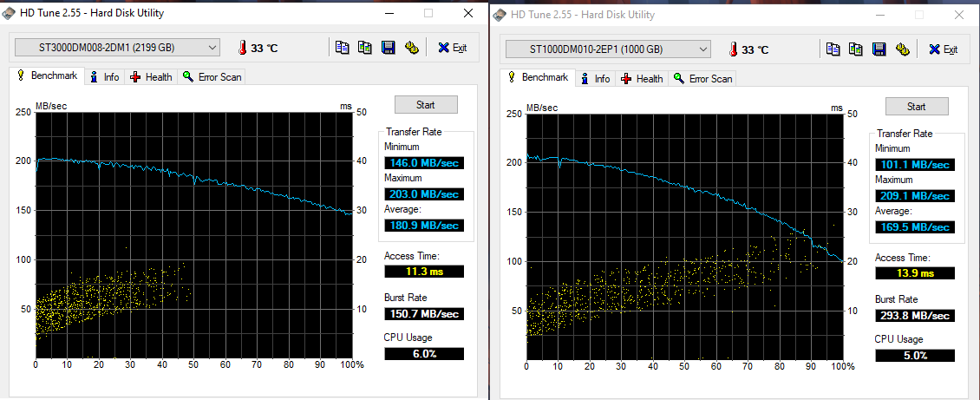Viewport: 980px width, 400px height.
Task: Select Error Scan tab in ST1000DM010 window
Action: pyautogui.click(x=702, y=79)
